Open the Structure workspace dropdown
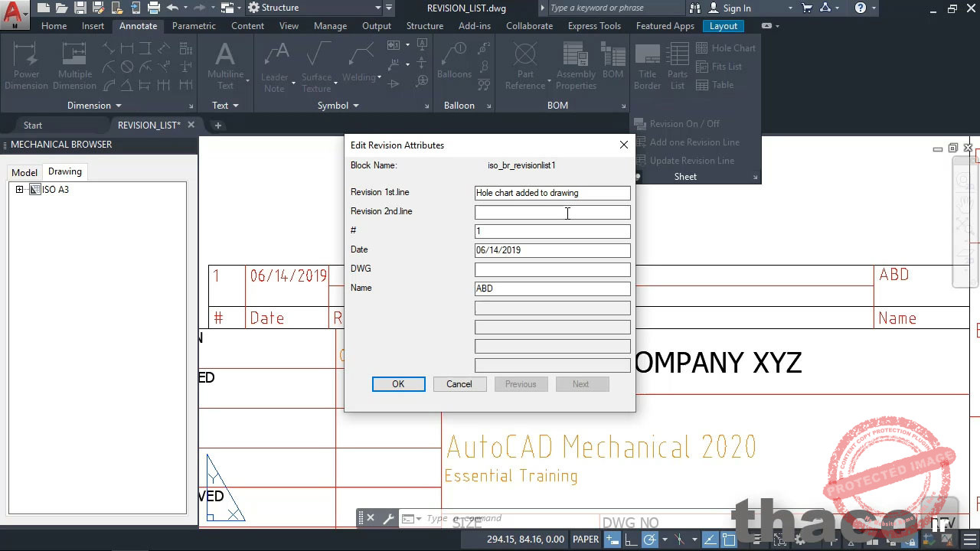The height and width of the screenshot is (551, 980). coord(315,8)
